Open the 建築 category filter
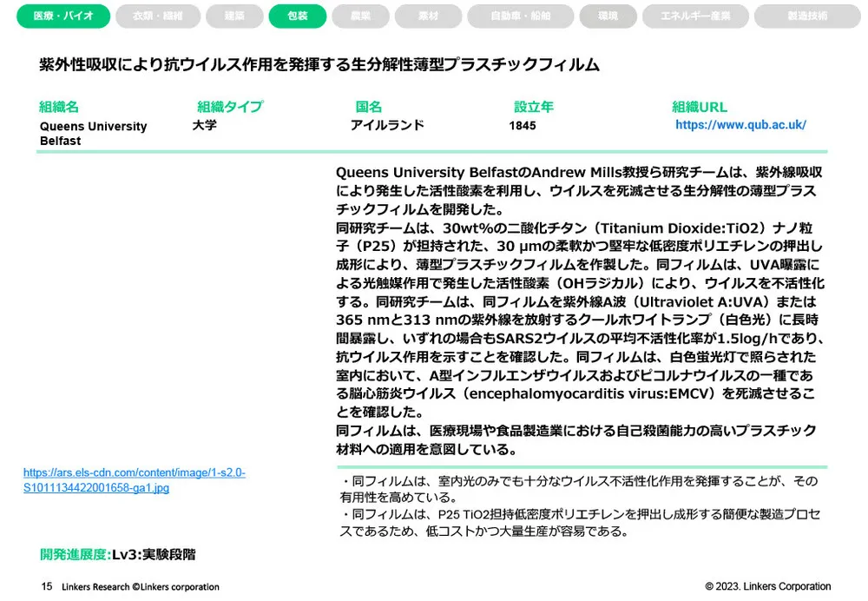 coord(234,16)
